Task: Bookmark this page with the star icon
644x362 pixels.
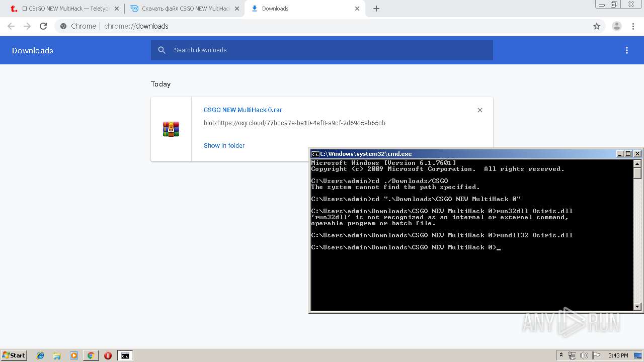Action: point(597,26)
